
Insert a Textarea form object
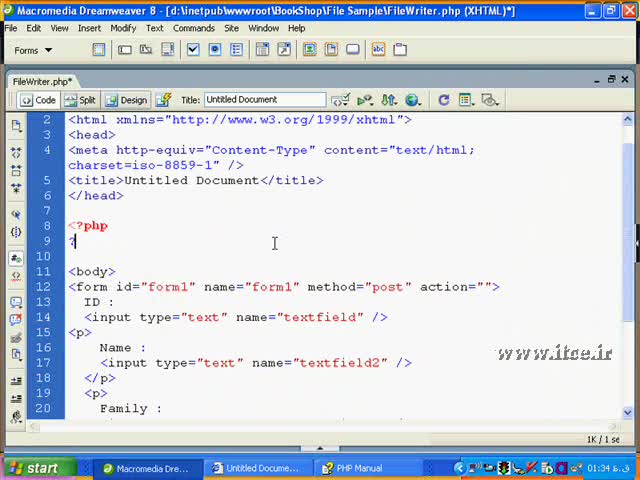167,50
